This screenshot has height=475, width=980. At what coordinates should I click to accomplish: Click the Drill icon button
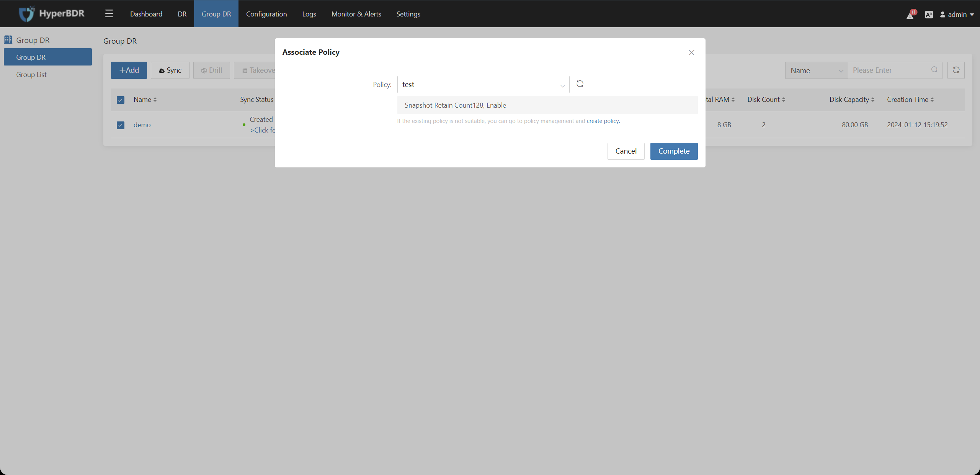coord(212,70)
